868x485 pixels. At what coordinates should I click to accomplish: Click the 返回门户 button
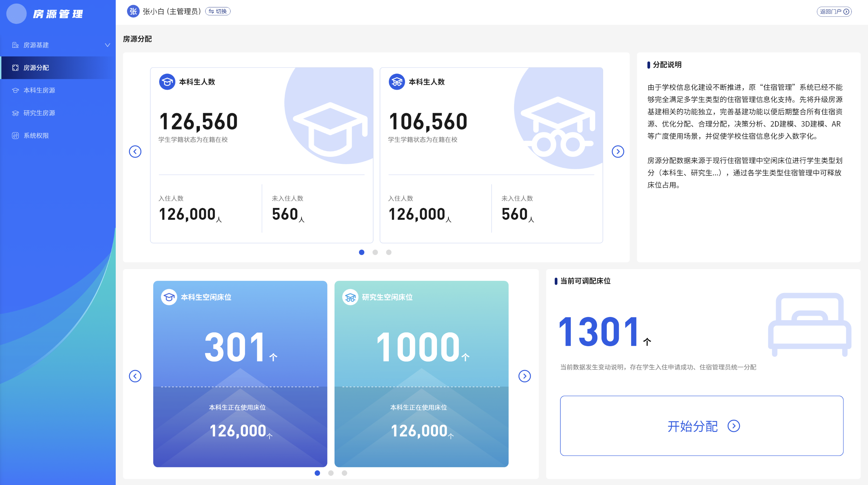click(x=834, y=11)
